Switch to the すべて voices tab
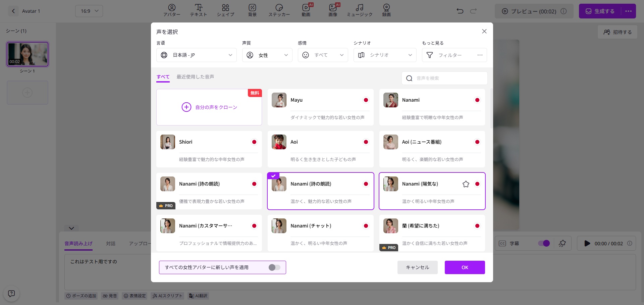 point(163,77)
